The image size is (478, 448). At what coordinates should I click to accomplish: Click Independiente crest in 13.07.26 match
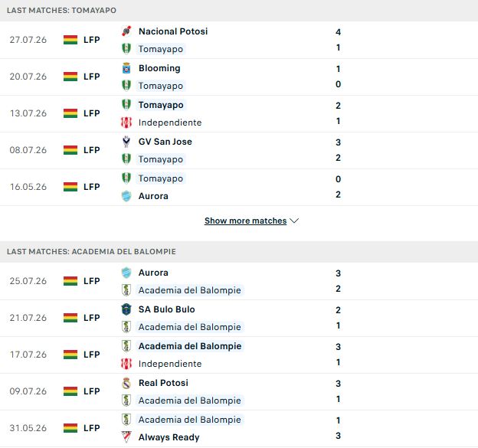tap(126, 123)
